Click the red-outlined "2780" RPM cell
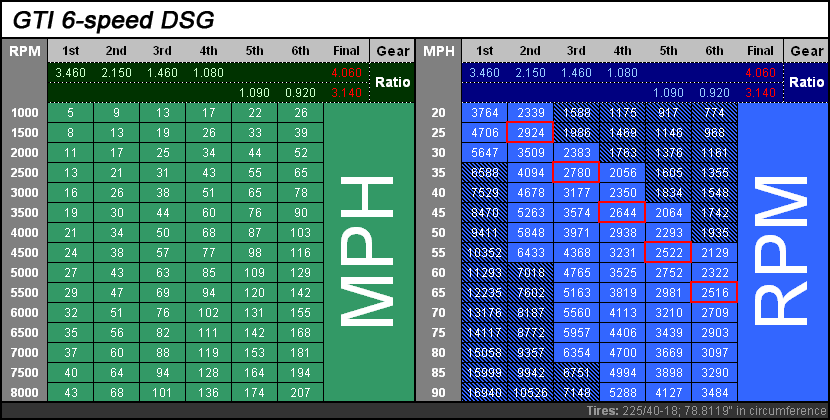The image size is (830, 420). 576,173
